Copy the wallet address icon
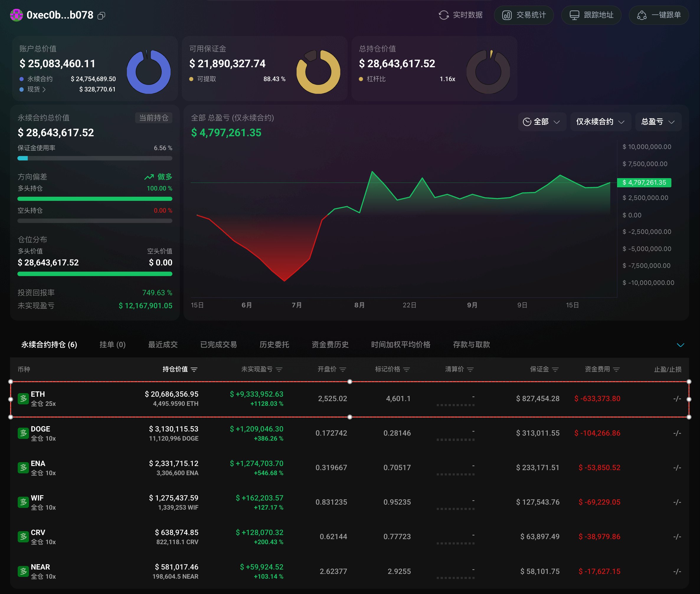This screenshot has height=594, width=700. point(102,16)
